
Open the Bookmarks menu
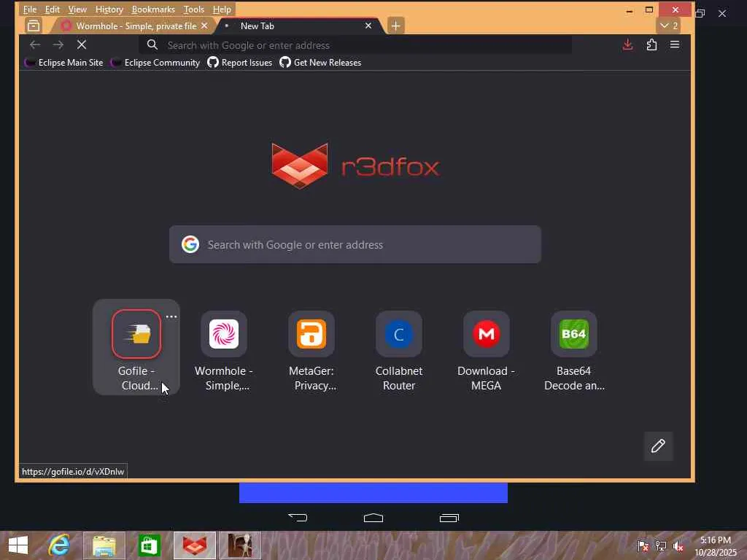tap(153, 9)
